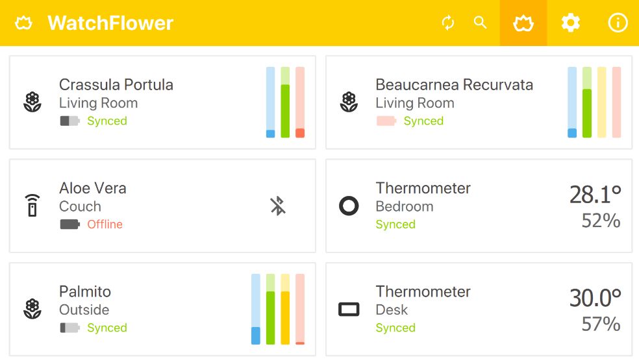Click the 28.1° temperature reading
639x364 pixels.
point(595,195)
